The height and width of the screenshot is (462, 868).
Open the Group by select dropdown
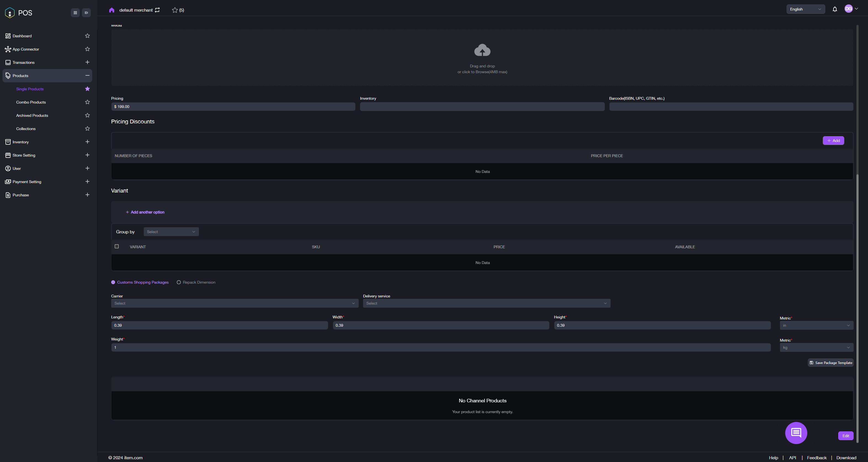(171, 232)
